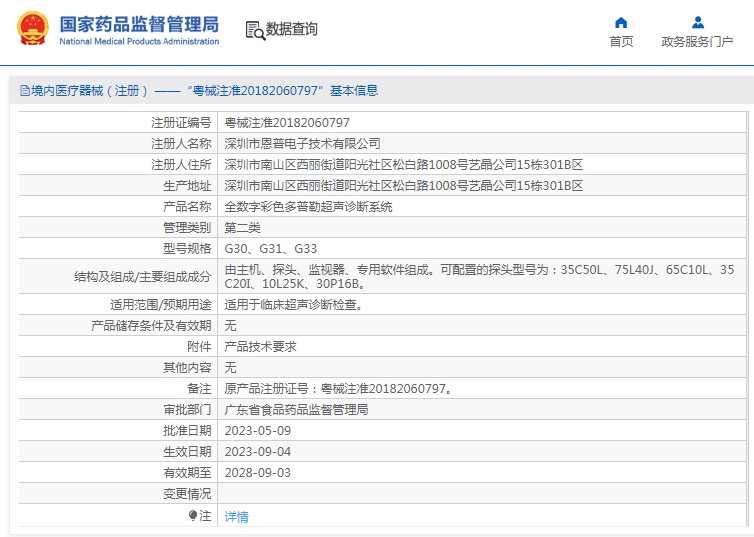Click the document icon before 境内医疗器械
The image size is (754, 537).
tap(25, 90)
